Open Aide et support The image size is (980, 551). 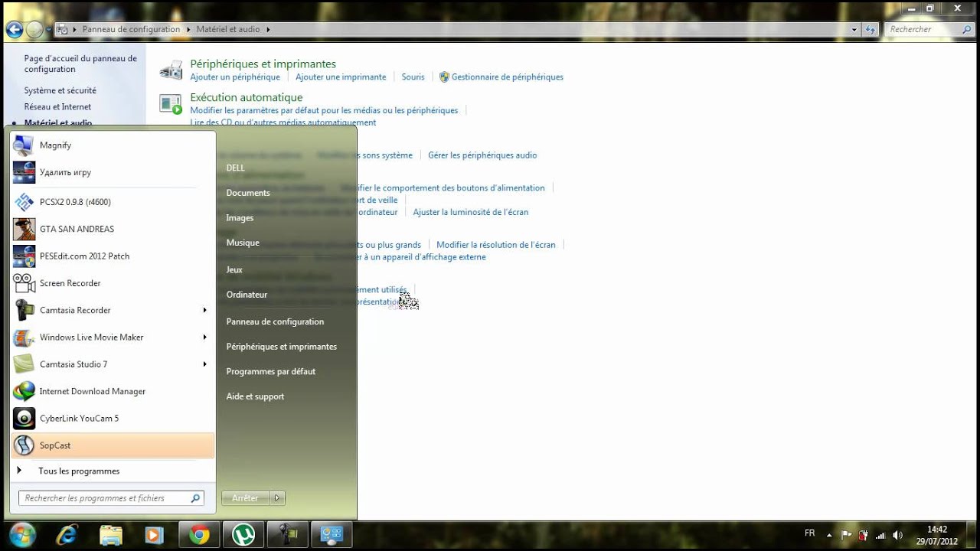[x=255, y=396]
